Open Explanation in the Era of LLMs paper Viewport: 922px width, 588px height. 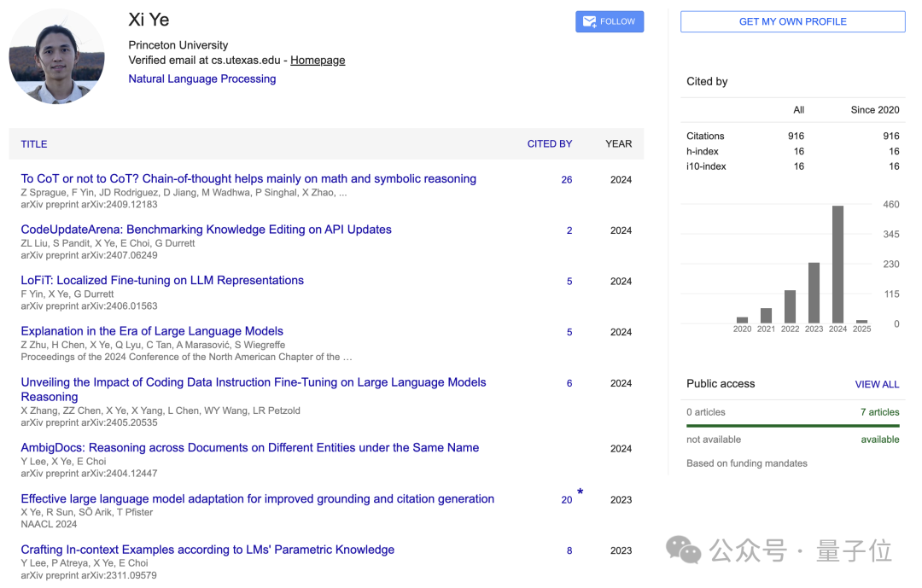pyautogui.click(x=152, y=331)
